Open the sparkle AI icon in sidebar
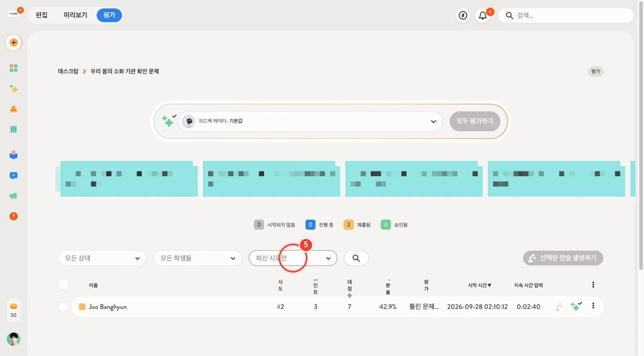 point(14,88)
